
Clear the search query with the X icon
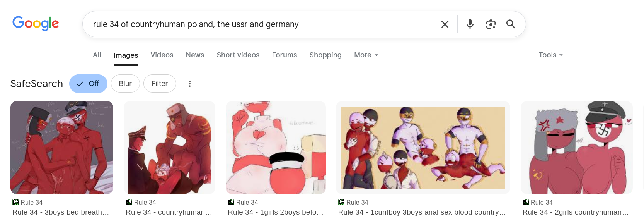[445, 24]
